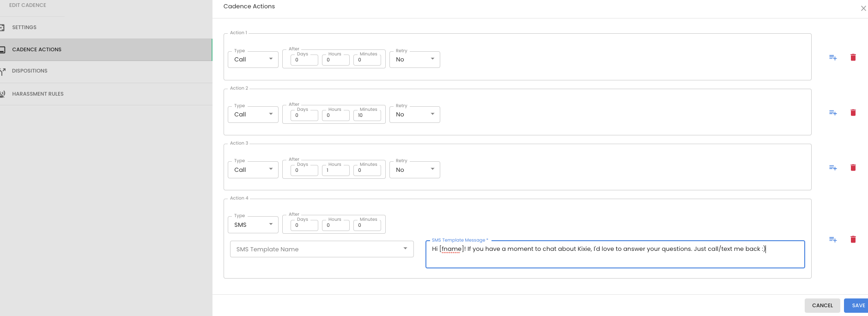Image resolution: width=868 pixels, height=316 pixels.
Task: Focus Action 4 Days field
Action: (x=304, y=225)
